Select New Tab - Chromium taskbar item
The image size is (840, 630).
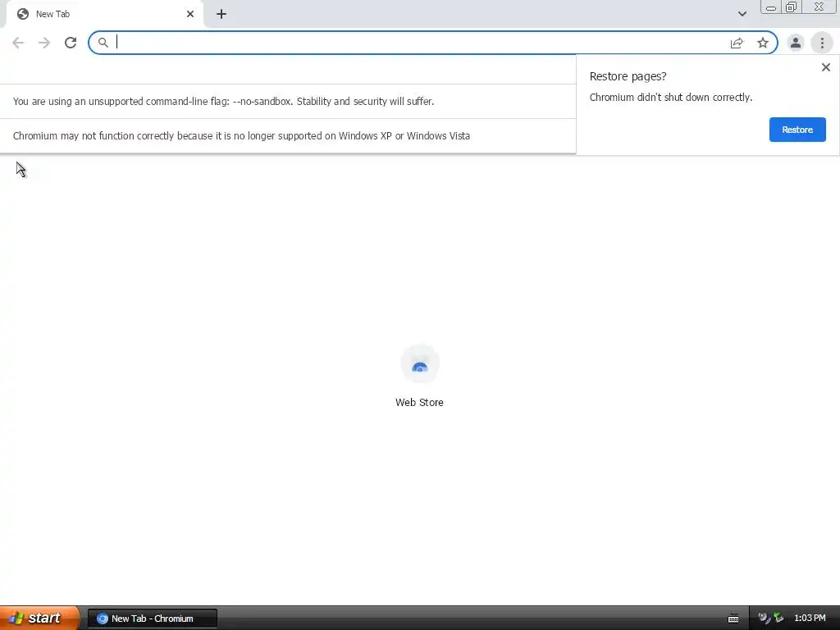click(152, 619)
